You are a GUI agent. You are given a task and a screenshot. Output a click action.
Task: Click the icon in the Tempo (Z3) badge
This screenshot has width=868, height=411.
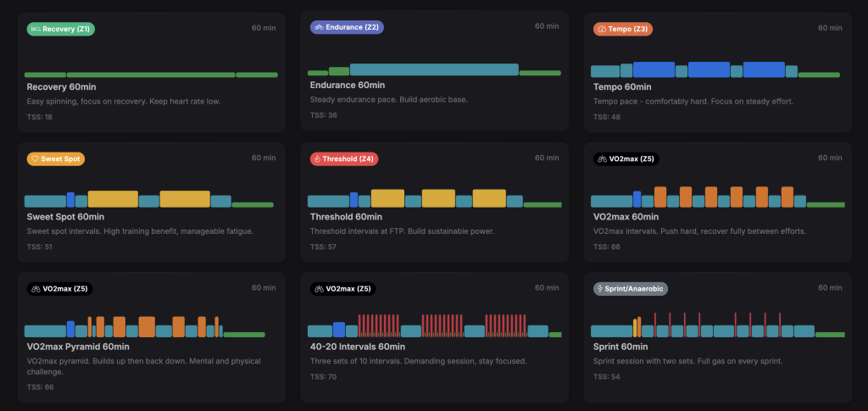pyautogui.click(x=602, y=29)
